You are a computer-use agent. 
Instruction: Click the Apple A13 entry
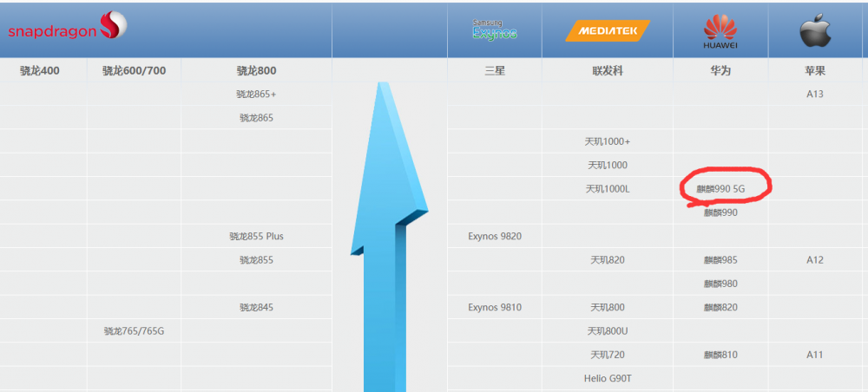815,94
